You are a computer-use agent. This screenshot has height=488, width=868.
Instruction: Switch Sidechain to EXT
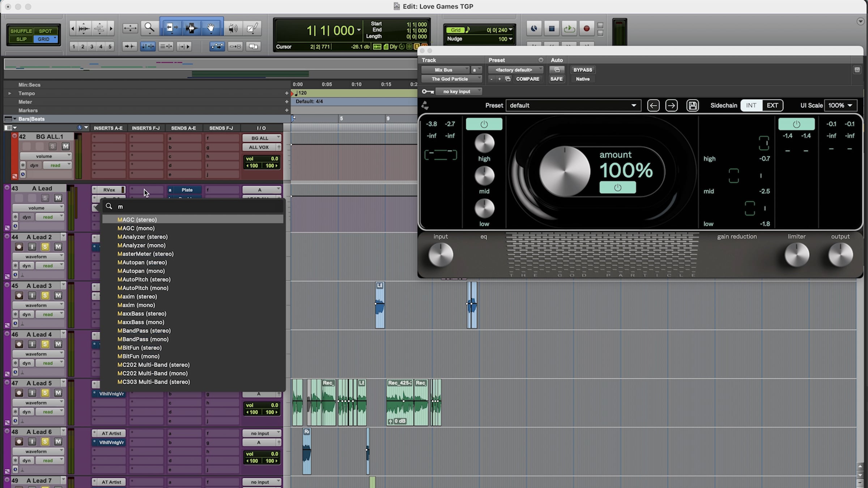(x=772, y=106)
